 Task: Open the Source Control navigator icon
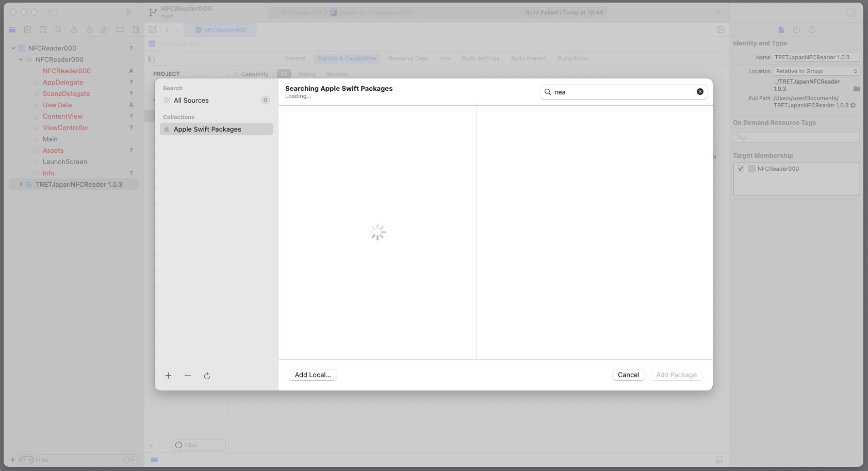coord(28,30)
